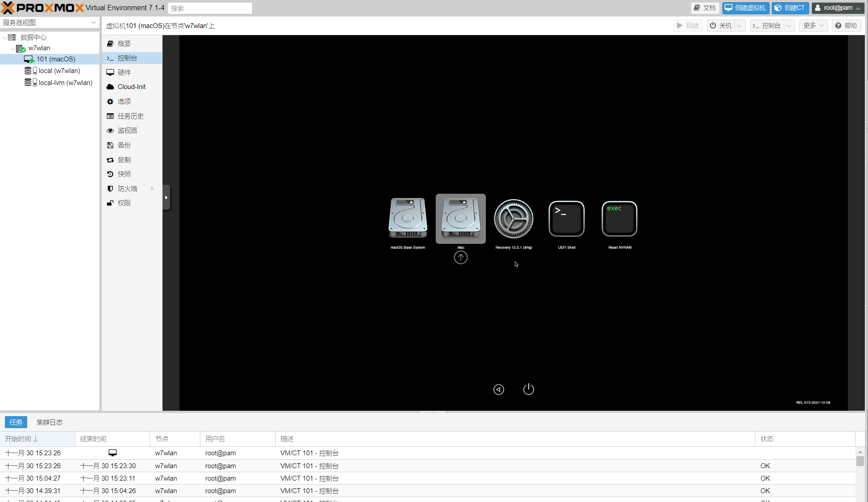Screen dimensions: 868x502
Task: Sort by 开始时间 column header
Action: click(x=37, y=439)
